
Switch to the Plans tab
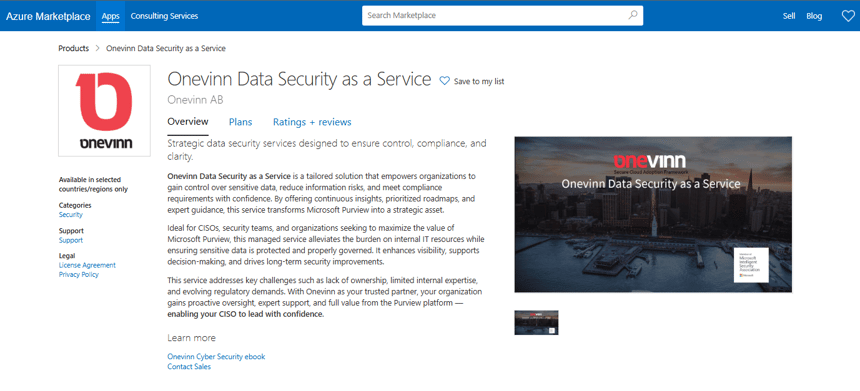click(240, 122)
